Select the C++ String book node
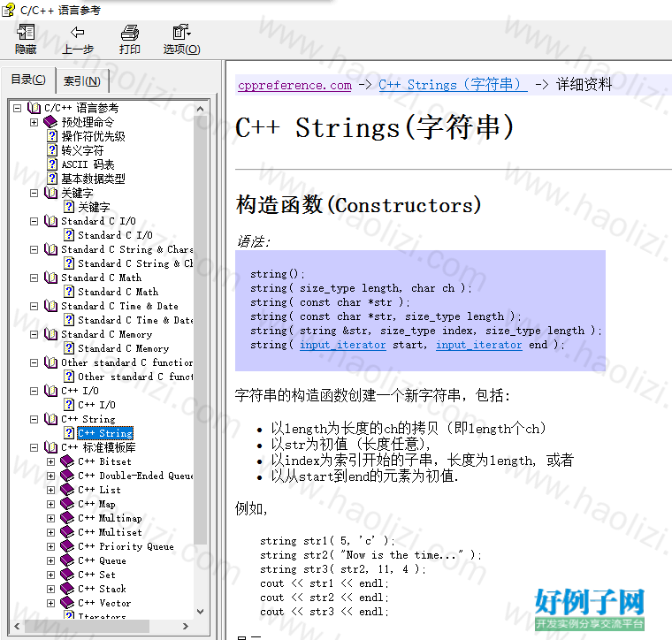 click(88, 419)
